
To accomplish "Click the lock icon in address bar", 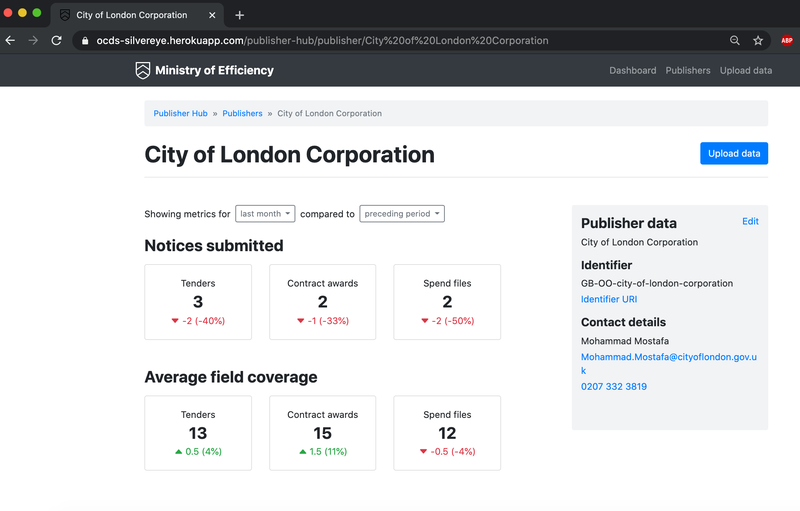I will point(85,41).
